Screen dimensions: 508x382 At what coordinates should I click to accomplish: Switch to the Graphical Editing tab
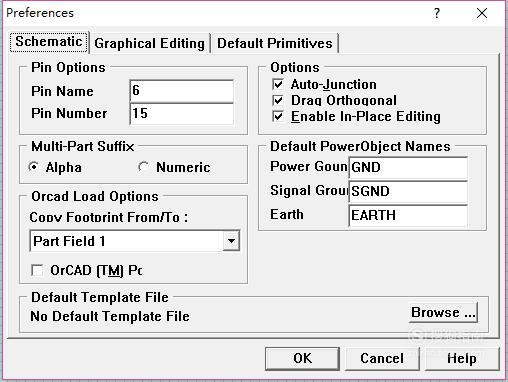pos(149,43)
